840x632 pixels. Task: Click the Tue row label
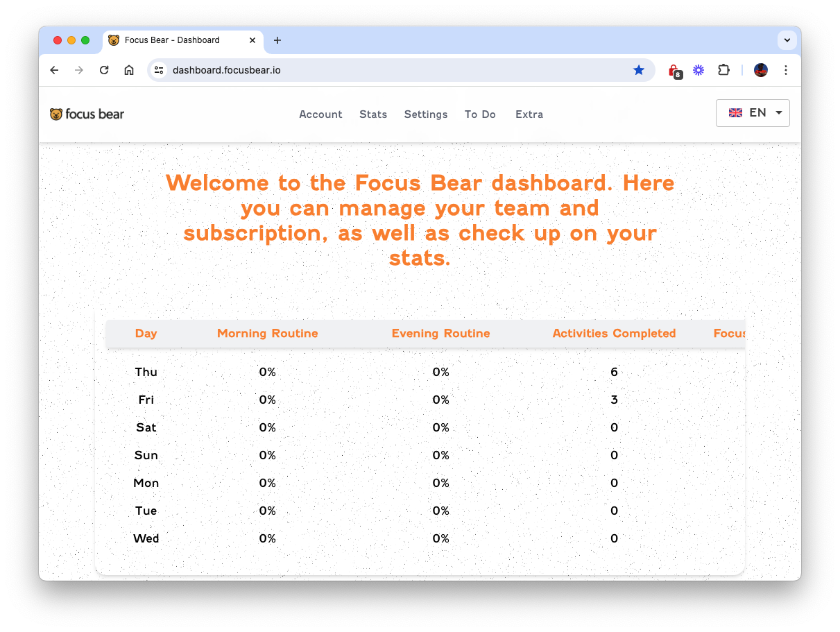click(x=146, y=511)
